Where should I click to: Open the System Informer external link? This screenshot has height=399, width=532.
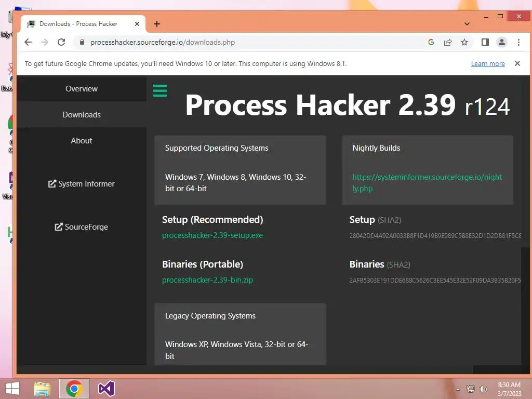pyautogui.click(x=82, y=183)
